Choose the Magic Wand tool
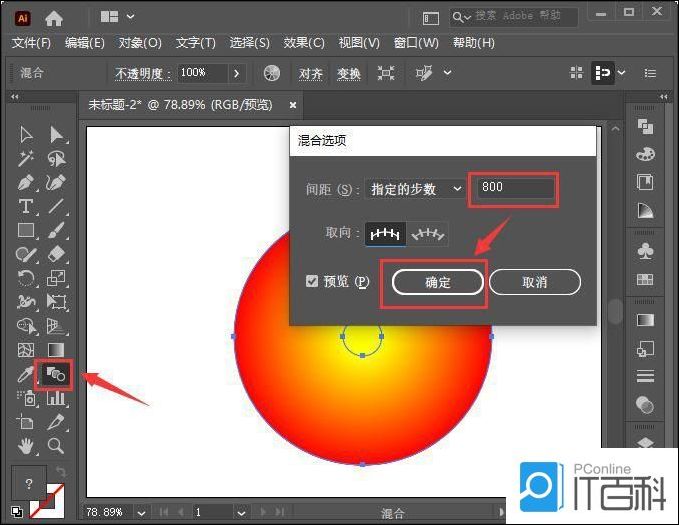The height and width of the screenshot is (525, 679). 26,159
